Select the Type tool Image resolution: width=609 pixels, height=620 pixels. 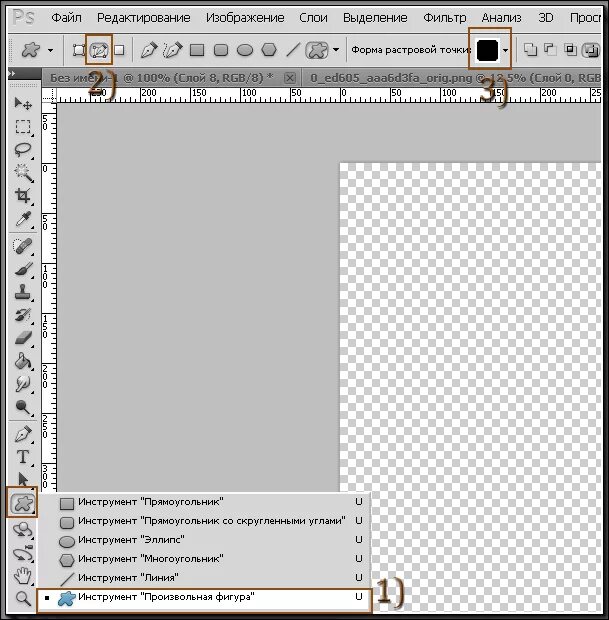(x=23, y=457)
